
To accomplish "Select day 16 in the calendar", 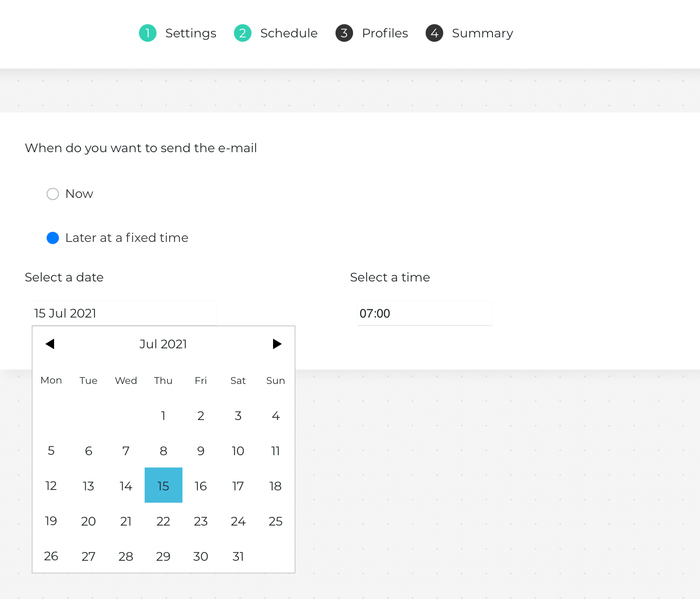I will (201, 486).
